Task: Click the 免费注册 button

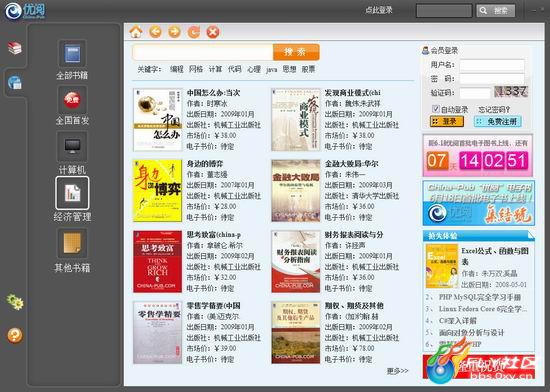Action: (x=498, y=121)
